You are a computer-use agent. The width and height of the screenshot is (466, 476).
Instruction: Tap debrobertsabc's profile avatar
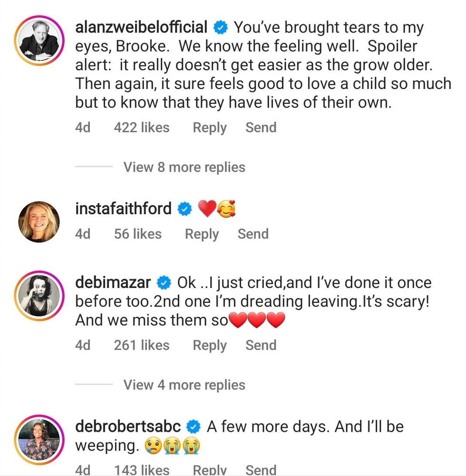pyautogui.click(x=39, y=439)
